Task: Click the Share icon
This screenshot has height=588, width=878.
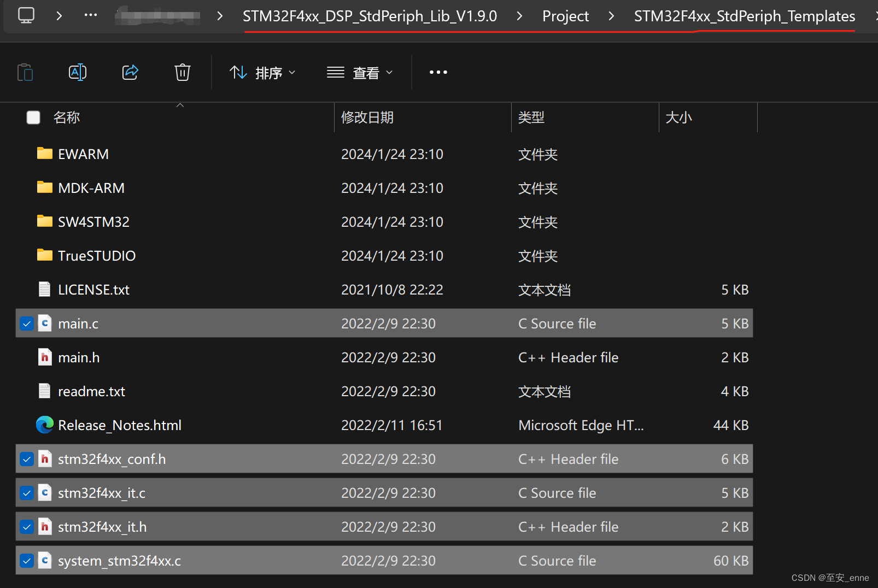Action: (130, 72)
